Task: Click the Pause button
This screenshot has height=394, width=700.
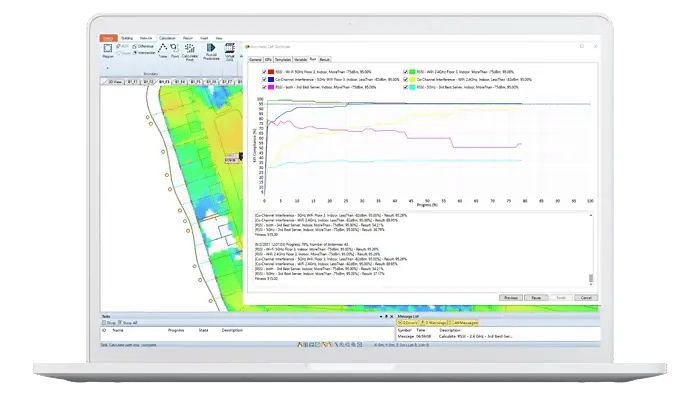Action: pos(536,298)
